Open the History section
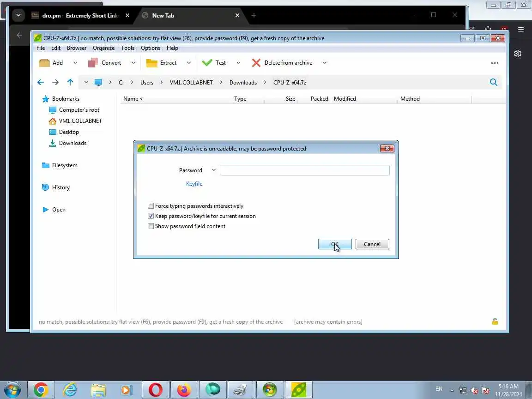 coord(61,187)
